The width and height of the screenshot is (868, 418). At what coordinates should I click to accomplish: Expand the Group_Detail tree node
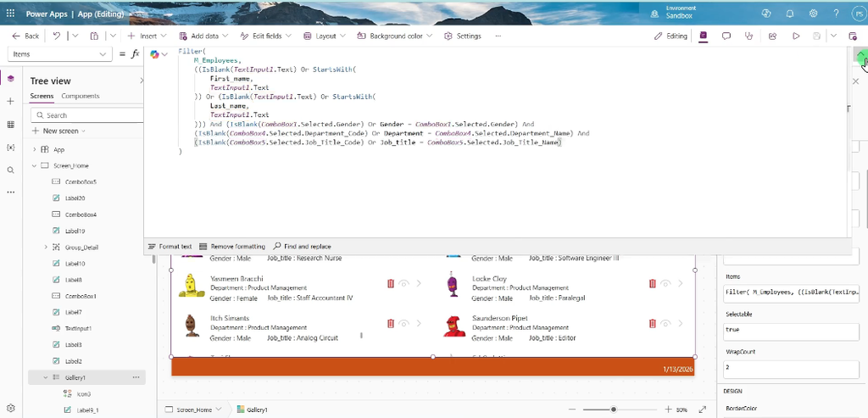46,247
